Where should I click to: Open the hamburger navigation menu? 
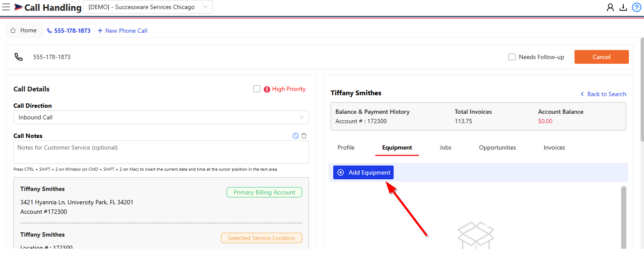pos(6,7)
